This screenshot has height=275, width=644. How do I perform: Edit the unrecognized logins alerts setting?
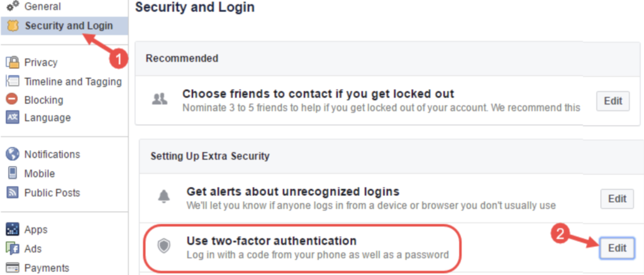pyautogui.click(x=617, y=199)
